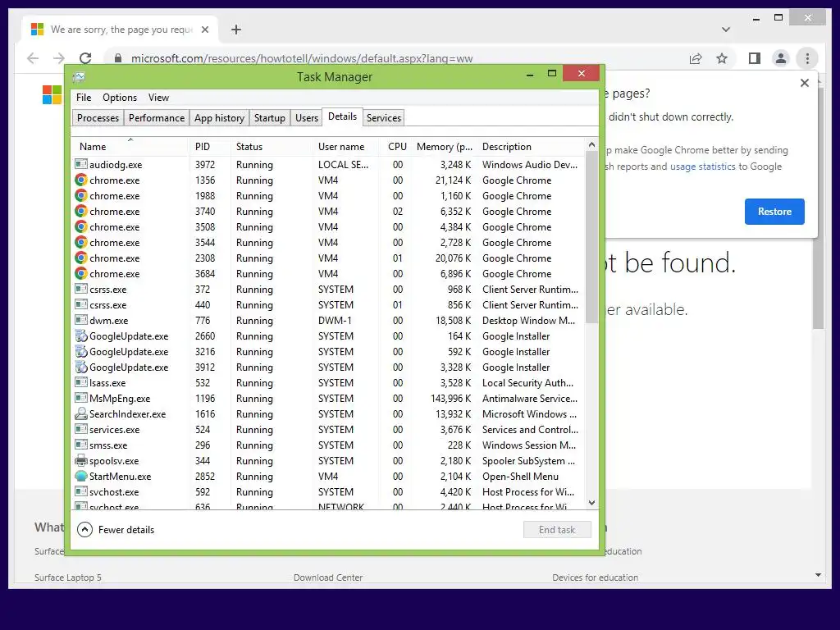The image size is (840, 630).
Task: Click the MsMpEng.exe process icon
Action: 81,398
